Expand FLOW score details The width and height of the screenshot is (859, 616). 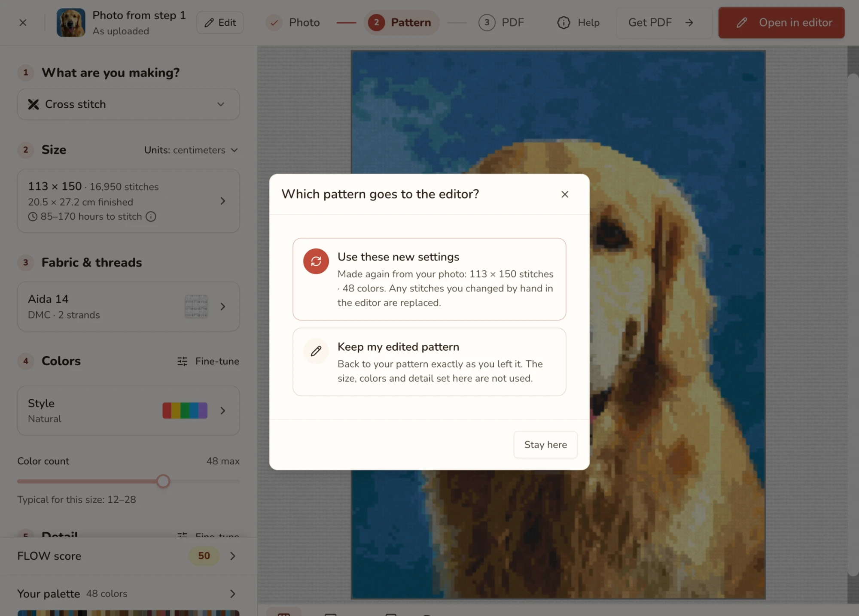click(x=128, y=556)
